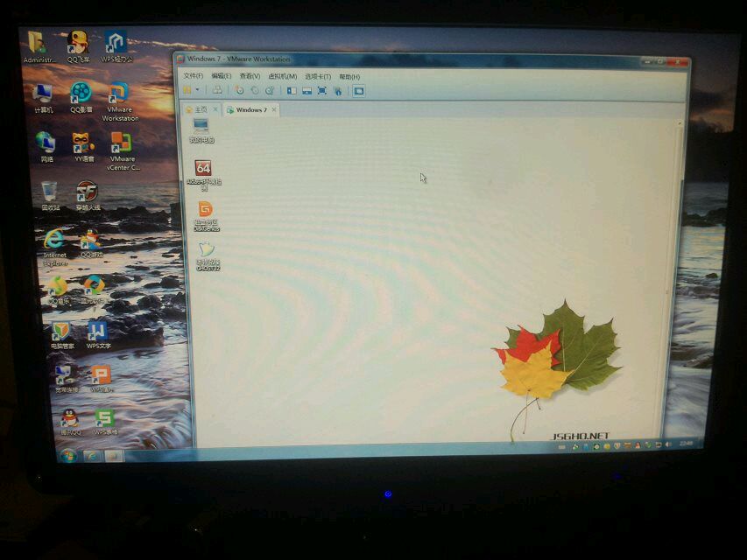
Task: Select the 回收站 recycle bin icon
Action: 50,196
